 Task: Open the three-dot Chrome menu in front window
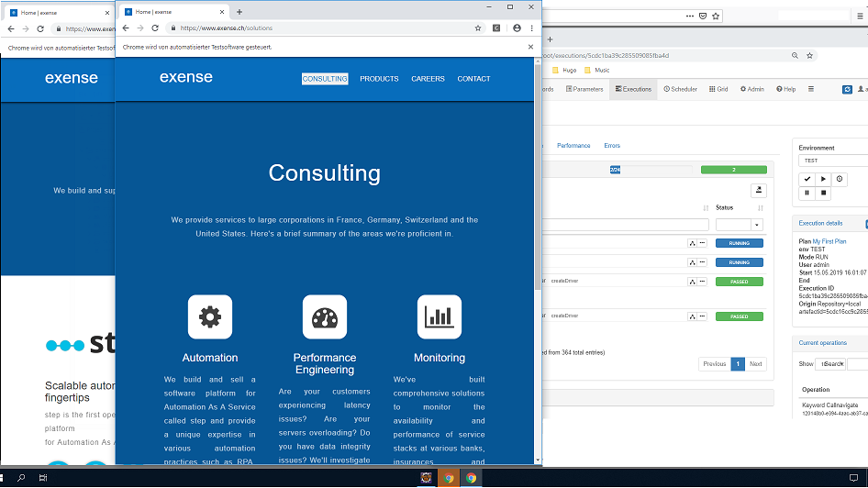click(531, 28)
